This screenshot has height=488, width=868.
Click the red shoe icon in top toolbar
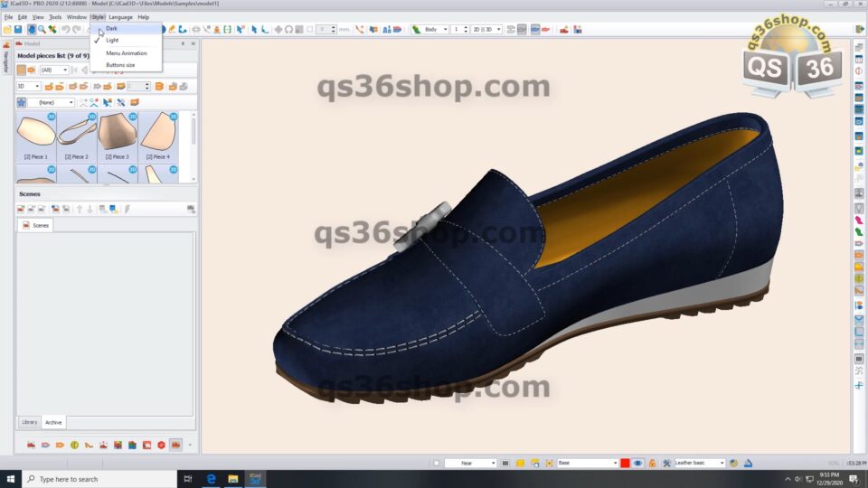(x=564, y=29)
